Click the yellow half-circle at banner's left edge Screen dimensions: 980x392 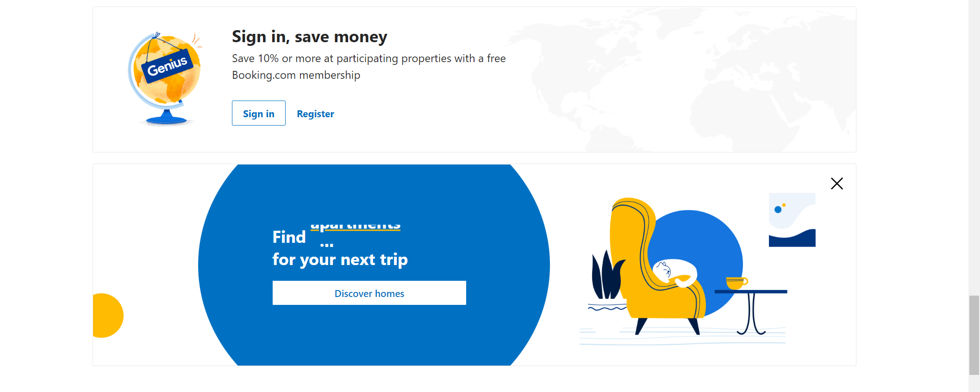pos(107,316)
